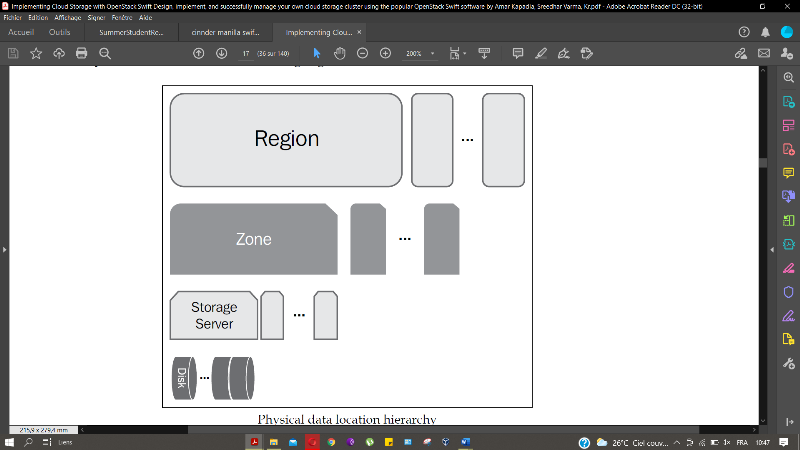Activate the arrow selection tool
800x450 pixels.
coord(317,53)
